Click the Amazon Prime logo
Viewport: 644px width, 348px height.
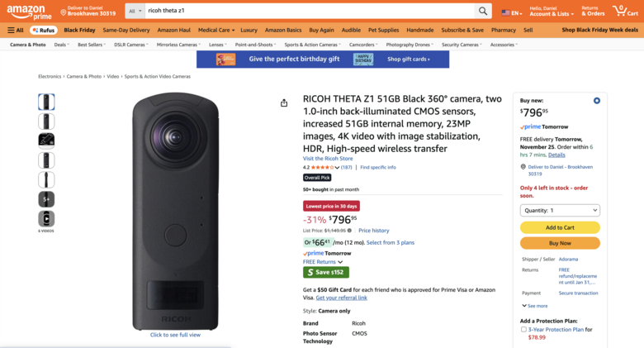(26, 11)
